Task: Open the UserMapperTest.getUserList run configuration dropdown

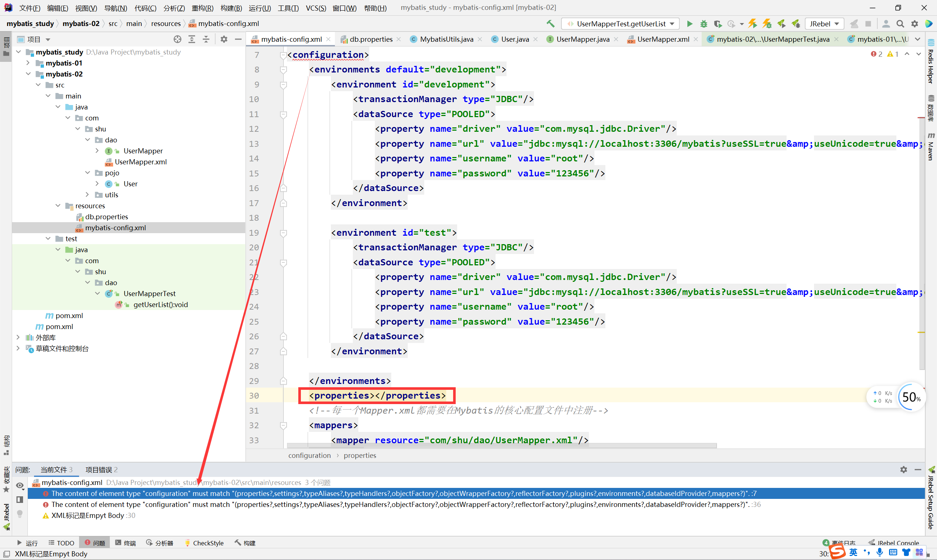Action: tap(621, 24)
